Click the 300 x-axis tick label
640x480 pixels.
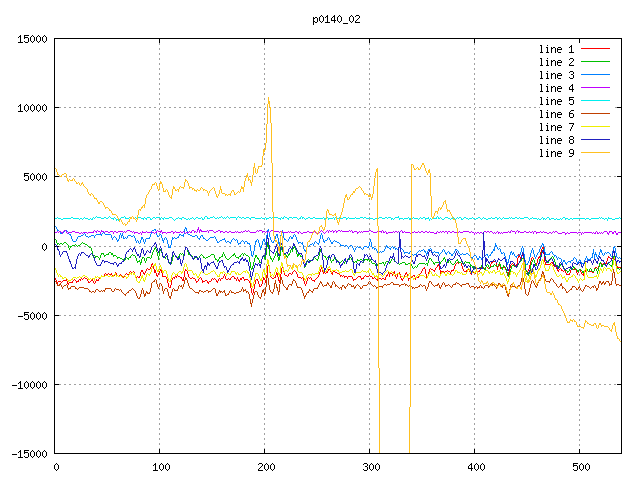(370, 466)
